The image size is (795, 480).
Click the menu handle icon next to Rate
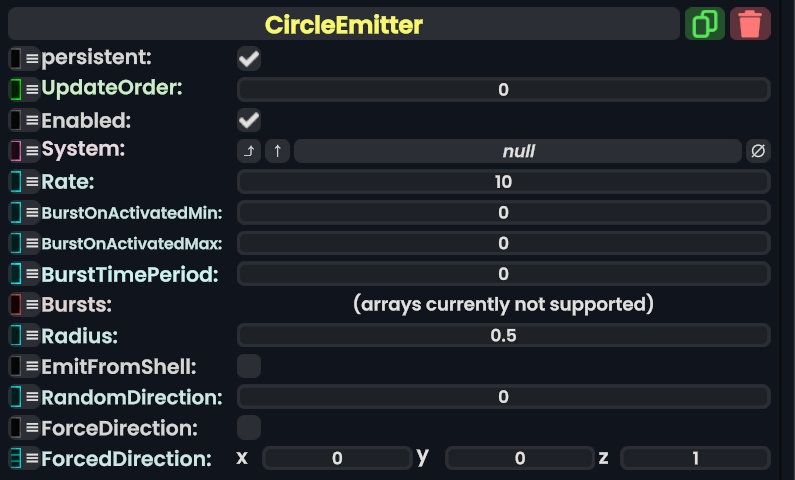(x=32, y=183)
